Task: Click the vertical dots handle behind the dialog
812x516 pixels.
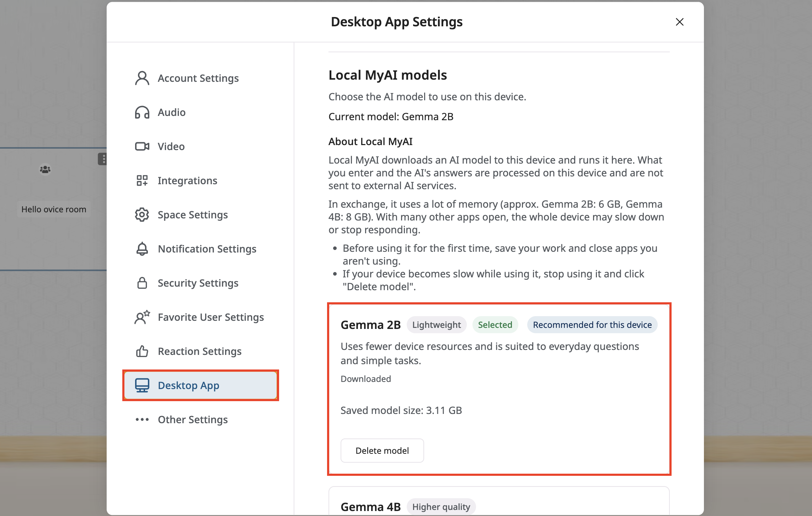Action: click(x=103, y=159)
